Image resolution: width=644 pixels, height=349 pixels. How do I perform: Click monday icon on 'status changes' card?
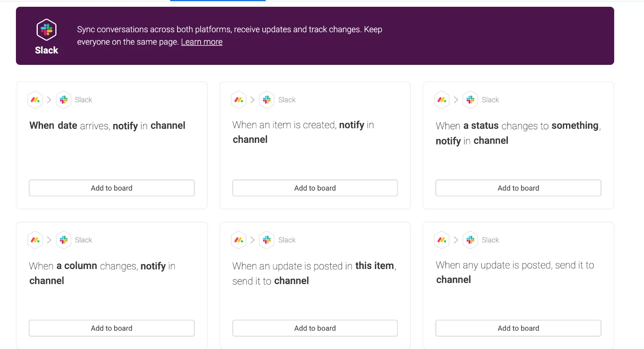(442, 100)
